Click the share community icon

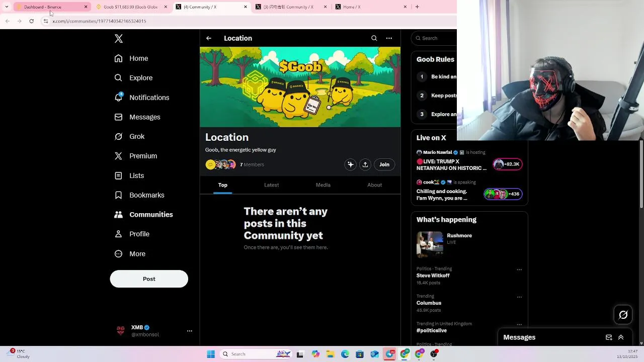point(365,164)
